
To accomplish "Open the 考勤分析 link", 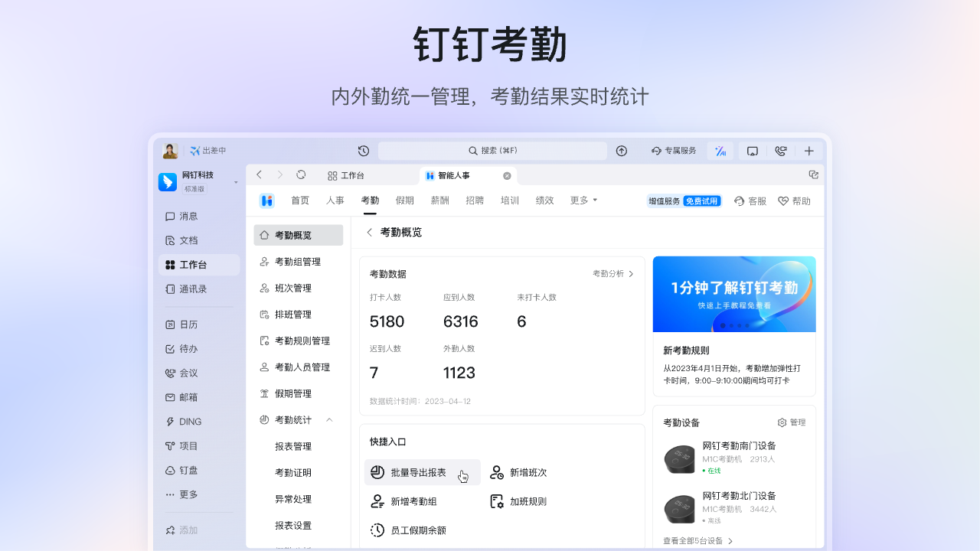I will (x=613, y=274).
